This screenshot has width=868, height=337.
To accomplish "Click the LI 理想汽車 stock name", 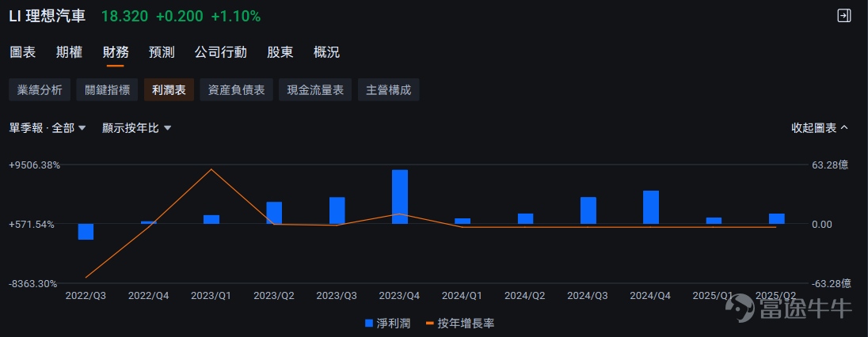I will click(x=47, y=17).
